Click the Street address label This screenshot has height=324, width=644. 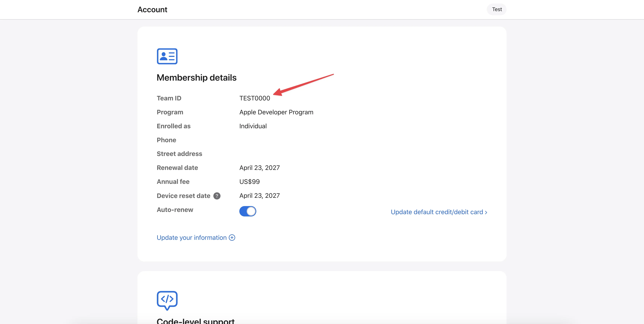pos(179,154)
